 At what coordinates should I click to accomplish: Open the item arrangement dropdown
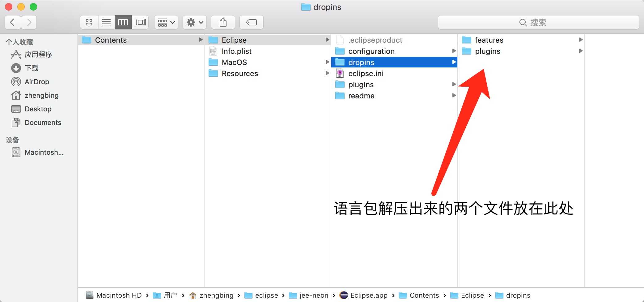pyautogui.click(x=166, y=22)
